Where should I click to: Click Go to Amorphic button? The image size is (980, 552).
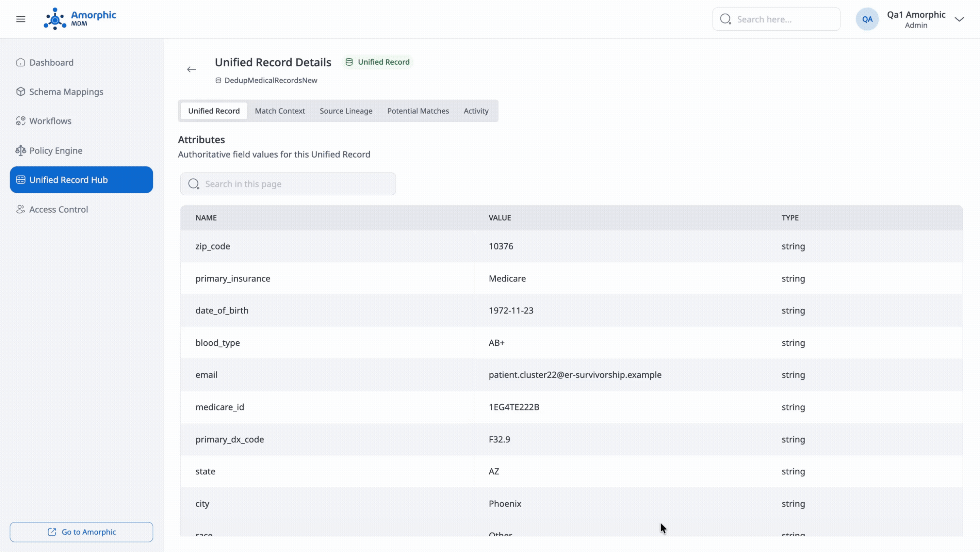point(81,532)
